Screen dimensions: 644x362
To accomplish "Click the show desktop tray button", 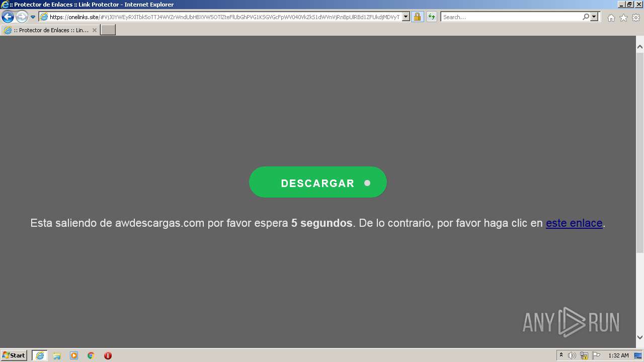I will click(x=638, y=355).
